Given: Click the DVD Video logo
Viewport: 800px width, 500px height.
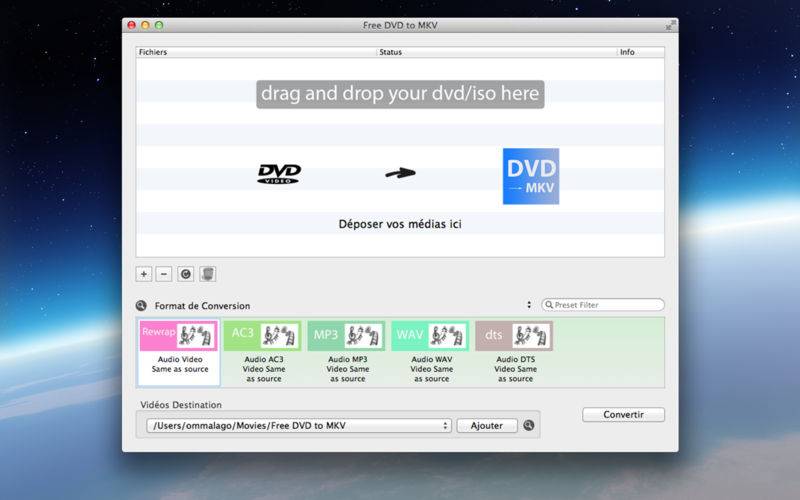Looking at the screenshot, I should tap(279, 174).
